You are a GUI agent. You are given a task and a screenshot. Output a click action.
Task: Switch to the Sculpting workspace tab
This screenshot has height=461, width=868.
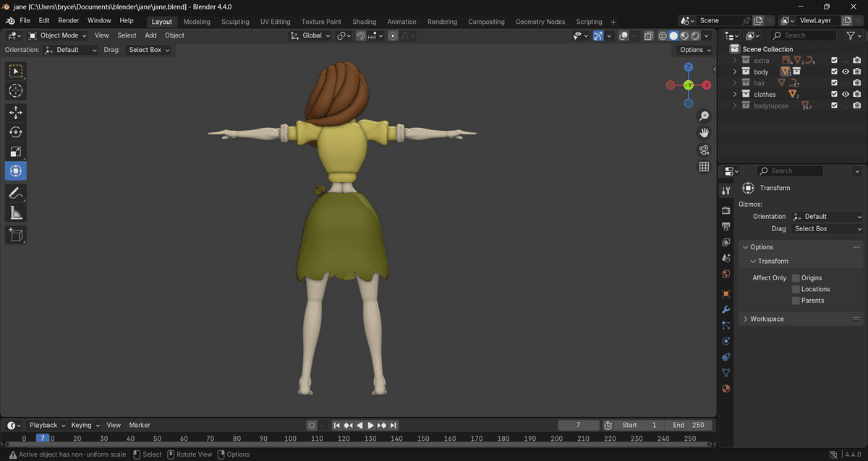click(x=235, y=22)
